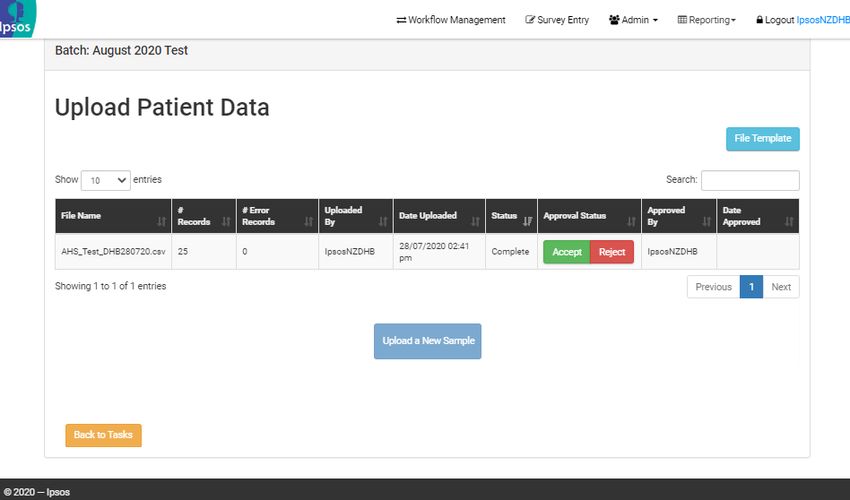Open the Show entries dropdown
850x500 pixels.
click(x=106, y=181)
